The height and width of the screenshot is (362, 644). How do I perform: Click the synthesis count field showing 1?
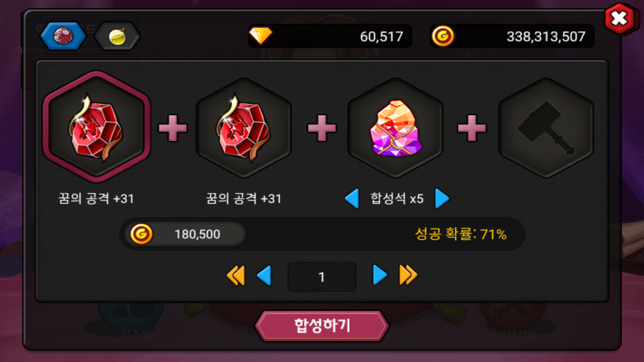(322, 277)
